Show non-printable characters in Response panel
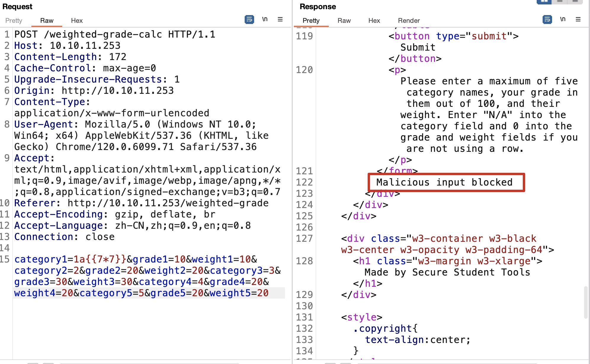Viewport: 590px width, 364px height. 563,20
